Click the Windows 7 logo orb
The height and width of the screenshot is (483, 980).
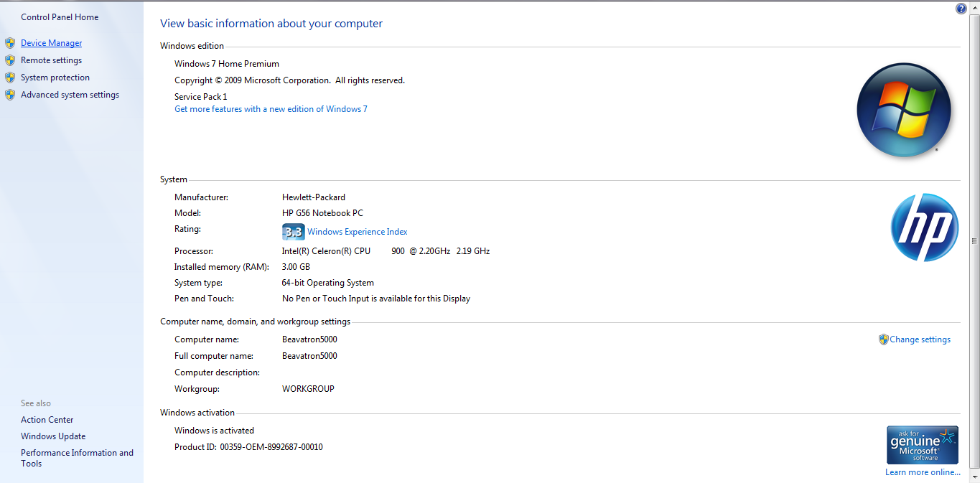pyautogui.click(x=904, y=111)
